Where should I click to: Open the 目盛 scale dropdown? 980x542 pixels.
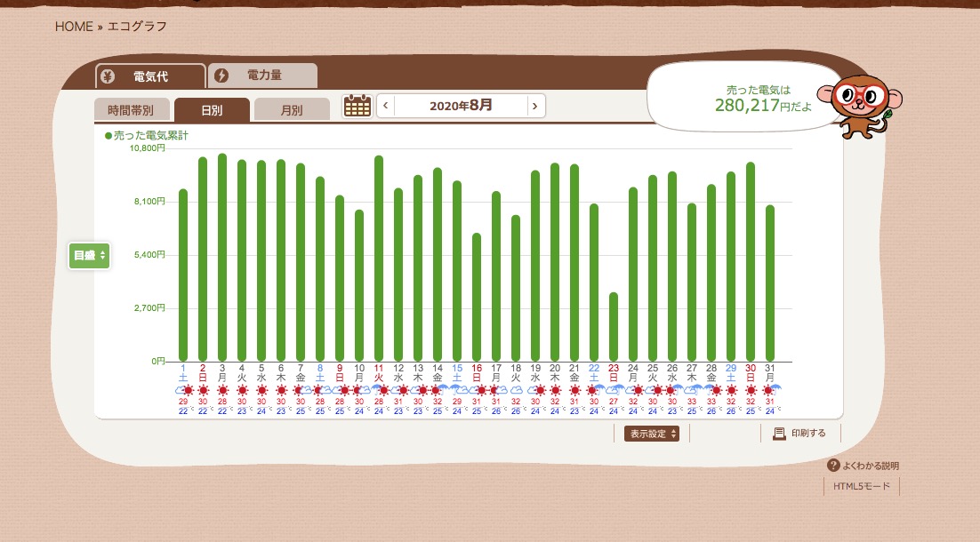point(89,256)
